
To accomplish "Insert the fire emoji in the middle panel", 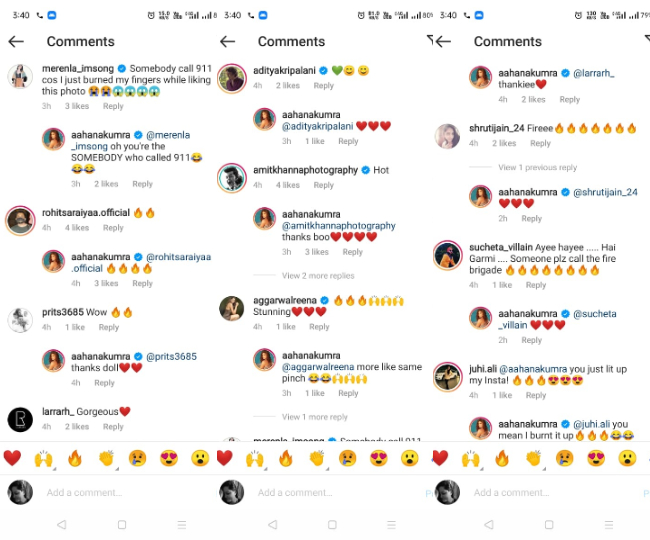I will (286, 458).
